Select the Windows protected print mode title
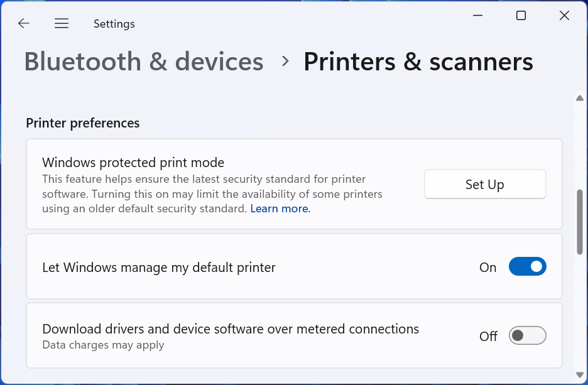The width and height of the screenshot is (588, 385). 133,163
